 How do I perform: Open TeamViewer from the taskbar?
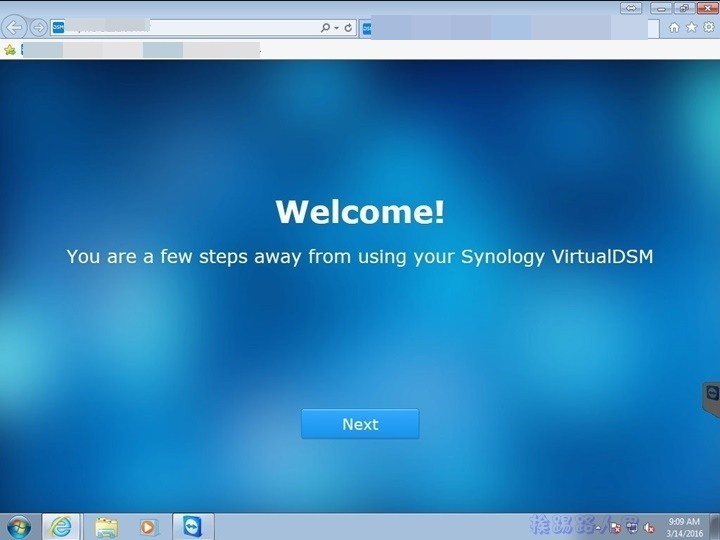point(192,527)
